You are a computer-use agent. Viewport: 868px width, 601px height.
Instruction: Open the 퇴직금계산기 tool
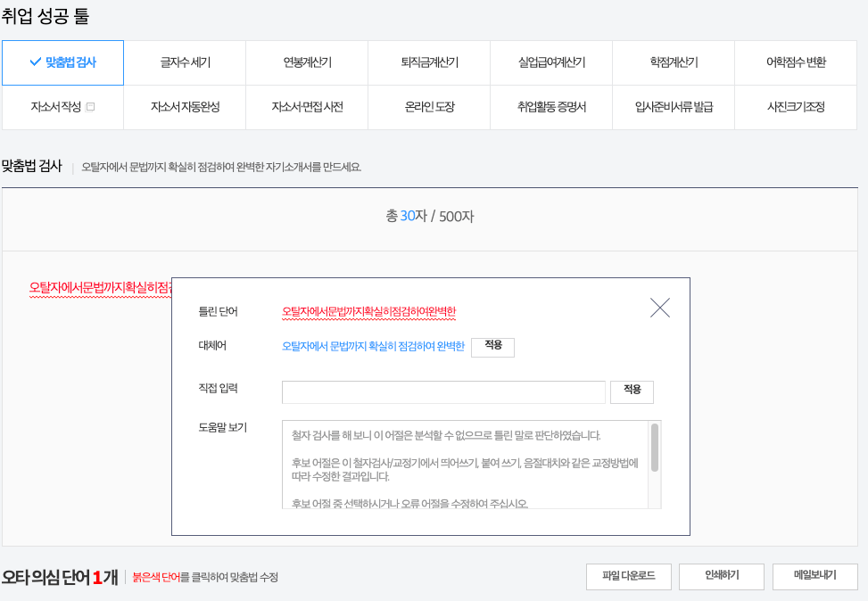point(428,63)
